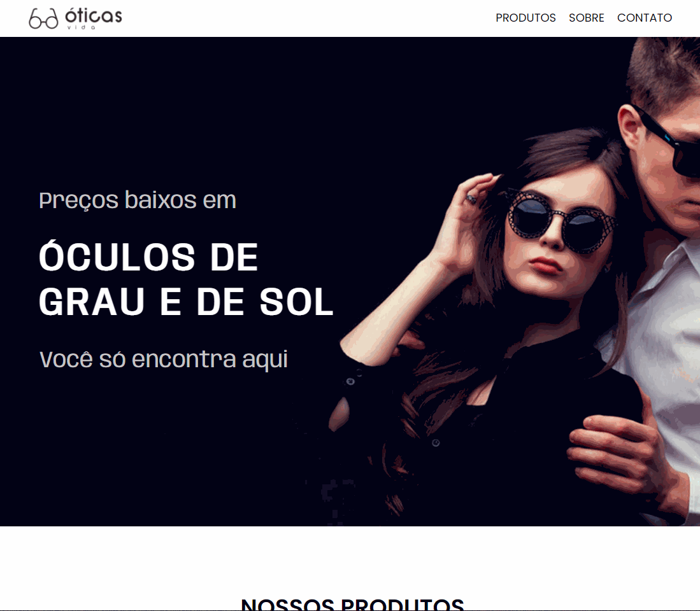Screen dimensions: 700x611
Task: Click the 'ÓCULOS DE GRAU E DE SOL' headline
Action: coord(186,279)
